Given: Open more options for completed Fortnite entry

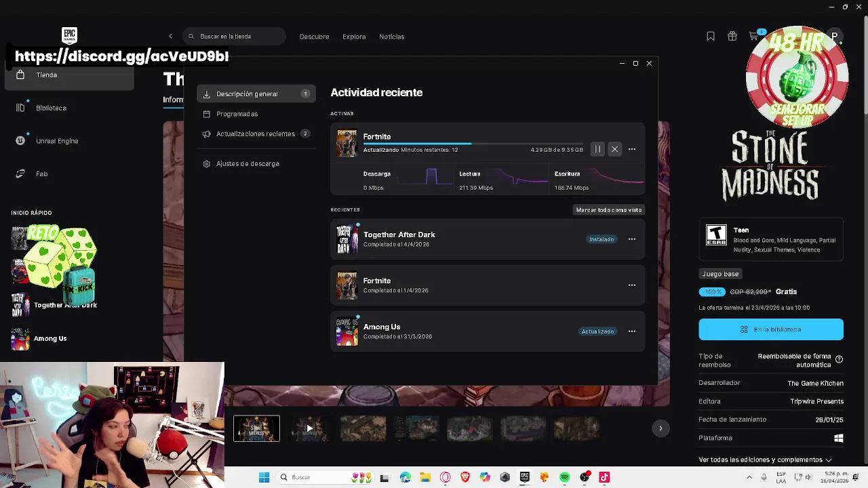Looking at the screenshot, I should [x=632, y=285].
